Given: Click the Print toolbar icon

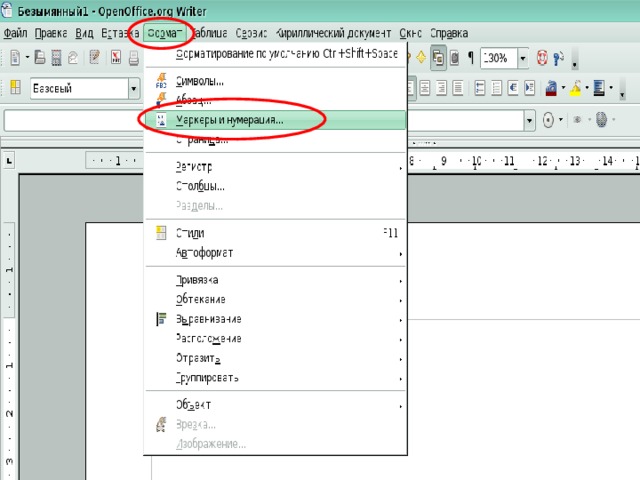Looking at the screenshot, I should [134, 58].
